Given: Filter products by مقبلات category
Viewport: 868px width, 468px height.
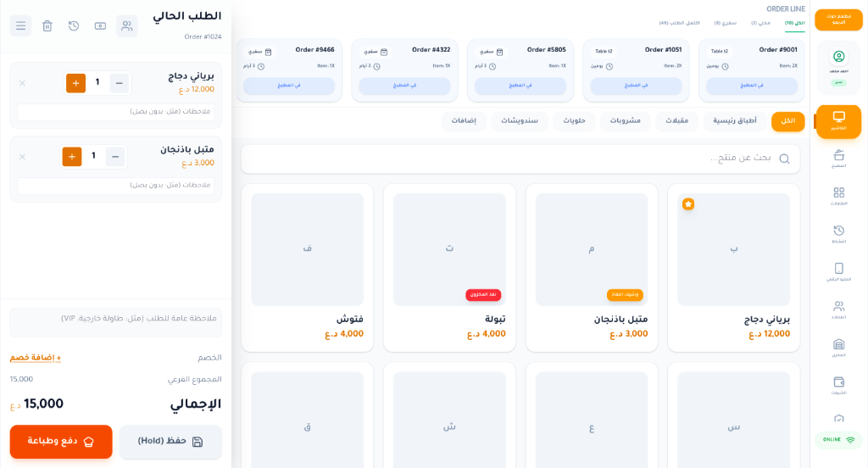Looking at the screenshot, I should point(677,121).
